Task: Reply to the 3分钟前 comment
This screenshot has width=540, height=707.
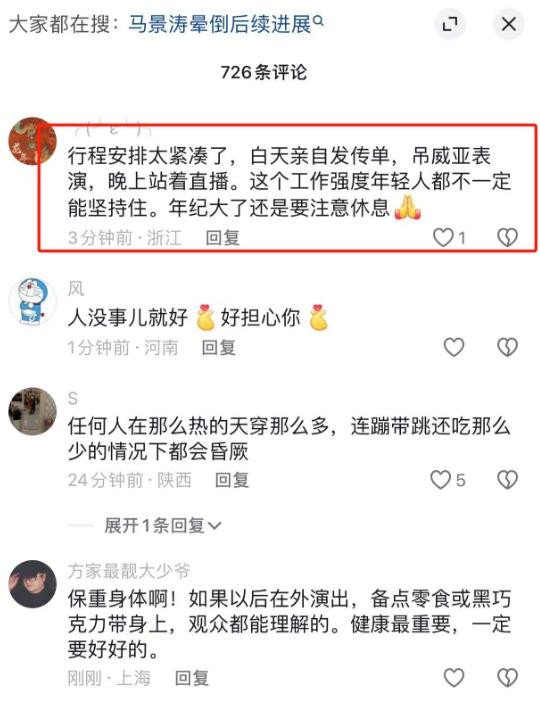Action: point(222,238)
